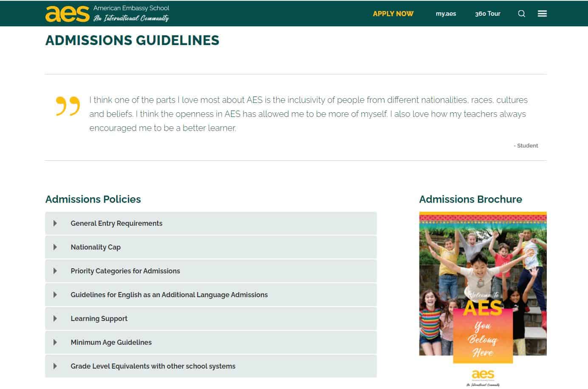
Task: Expand Minimum Age Guidelines section
Action: click(111, 342)
